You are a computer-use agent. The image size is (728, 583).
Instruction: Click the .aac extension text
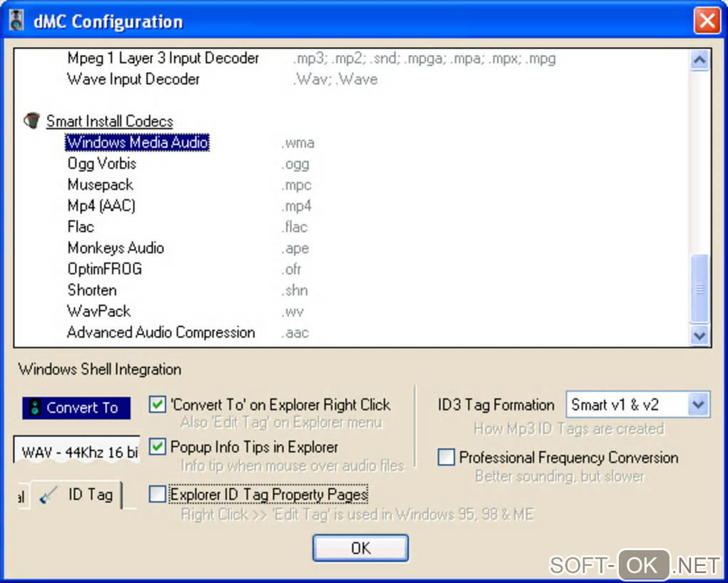(x=295, y=333)
